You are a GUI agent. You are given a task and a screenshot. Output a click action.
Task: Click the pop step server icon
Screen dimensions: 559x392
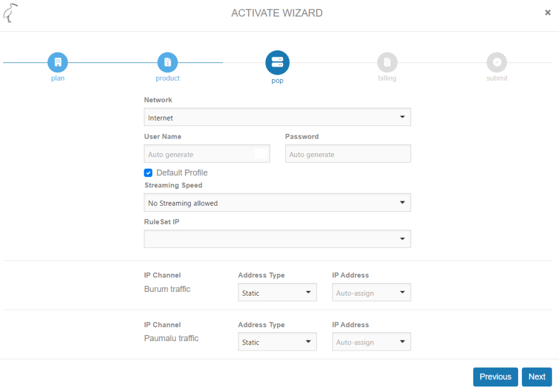point(277,62)
